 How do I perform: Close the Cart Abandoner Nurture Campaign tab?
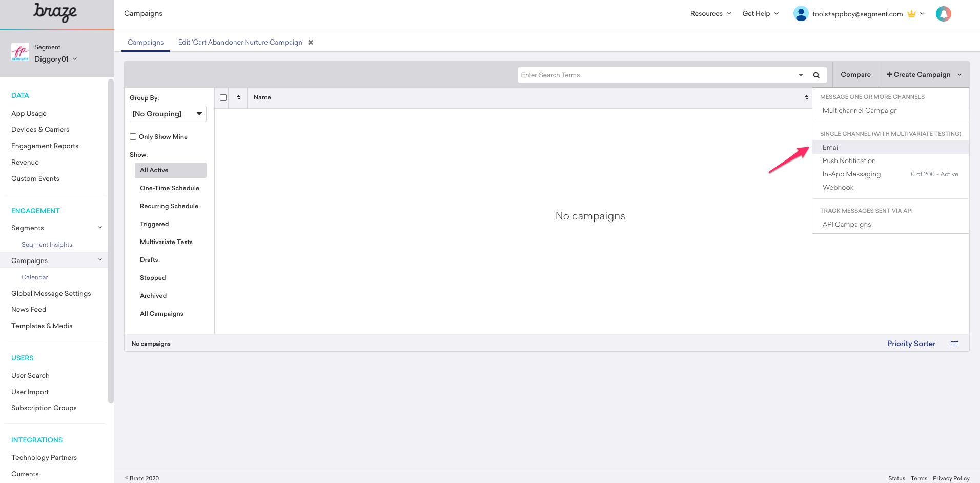[x=311, y=42]
